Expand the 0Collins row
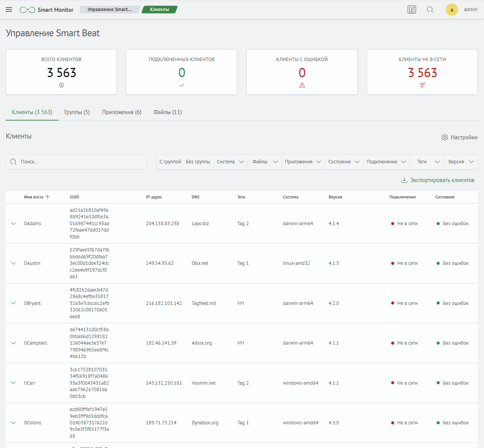Viewport: 484px width, 448px height. [13, 423]
